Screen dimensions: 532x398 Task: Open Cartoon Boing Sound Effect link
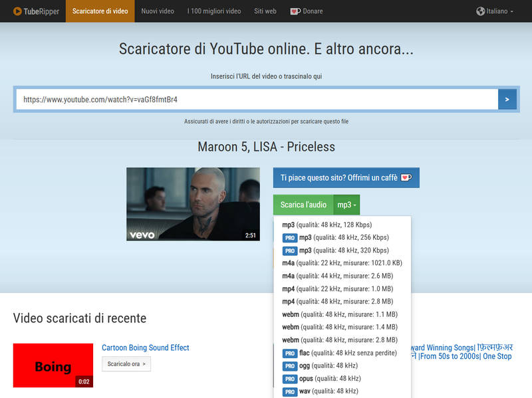(x=146, y=348)
